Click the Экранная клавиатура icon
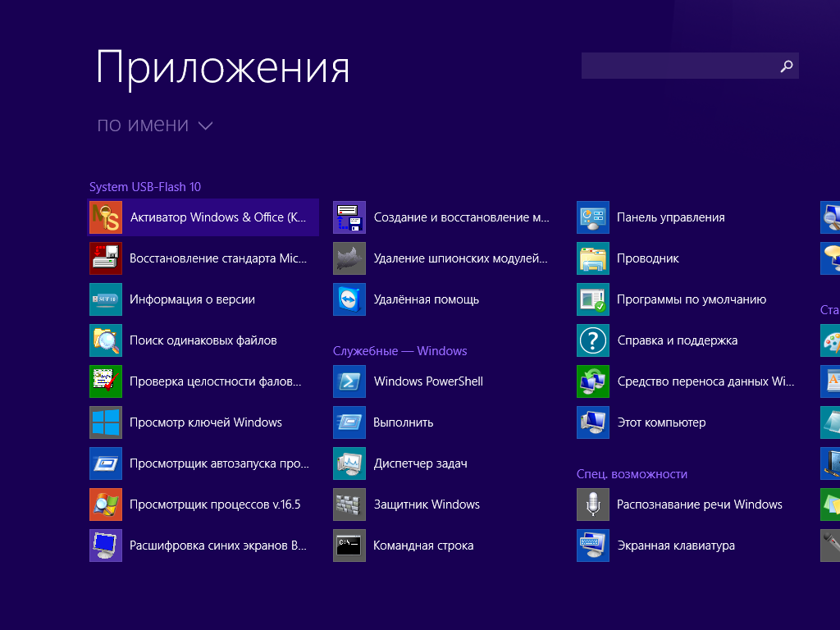Screen dimensions: 840x630 [593, 546]
